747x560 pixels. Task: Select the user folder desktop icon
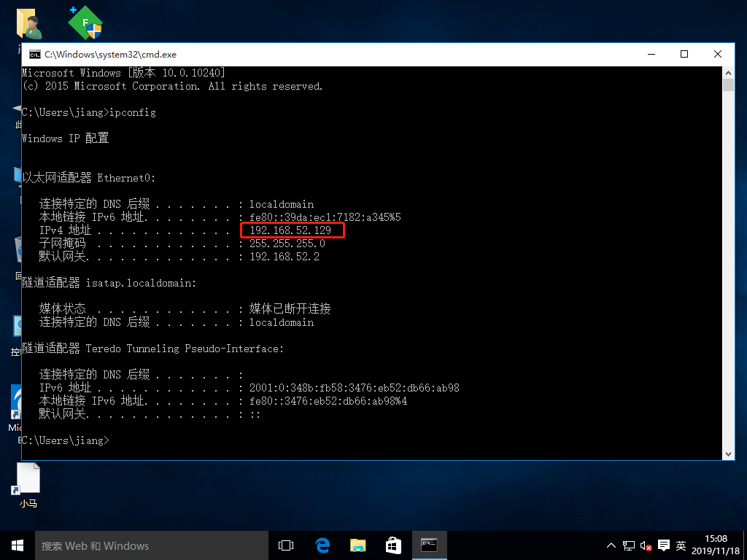point(29,24)
